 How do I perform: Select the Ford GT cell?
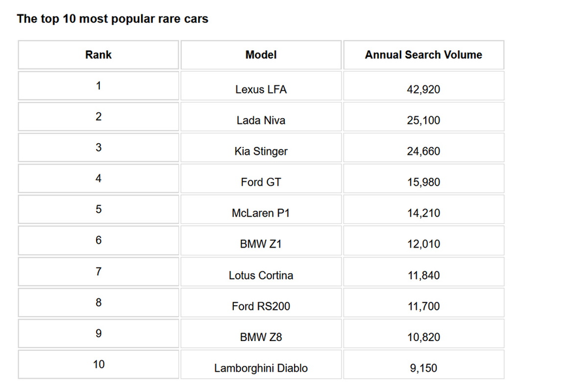pyautogui.click(x=261, y=182)
